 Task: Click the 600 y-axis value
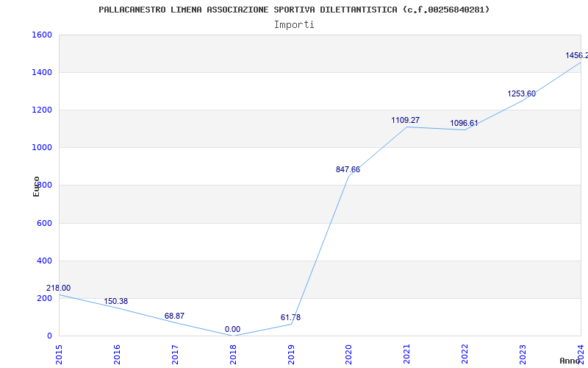(x=44, y=223)
